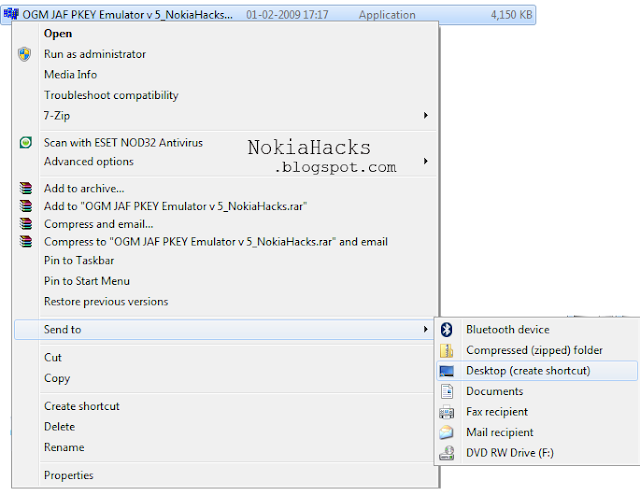Image resolution: width=640 pixels, height=495 pixels.
Task: Expand the Advanced options submenu arrow
Action: pyautogui.click(x=426, y=161)
